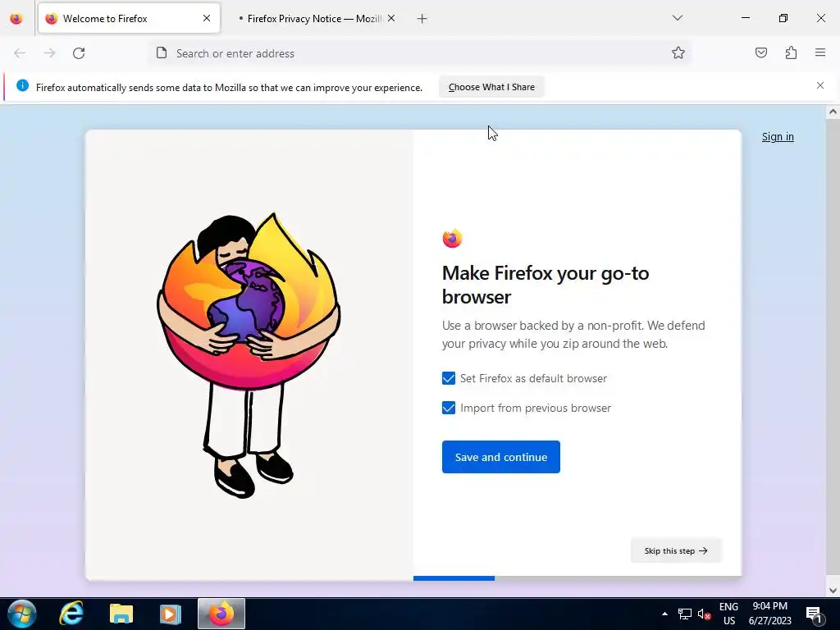Click the onboarding progress bar
840x630 pixels.
coord(577,578)
